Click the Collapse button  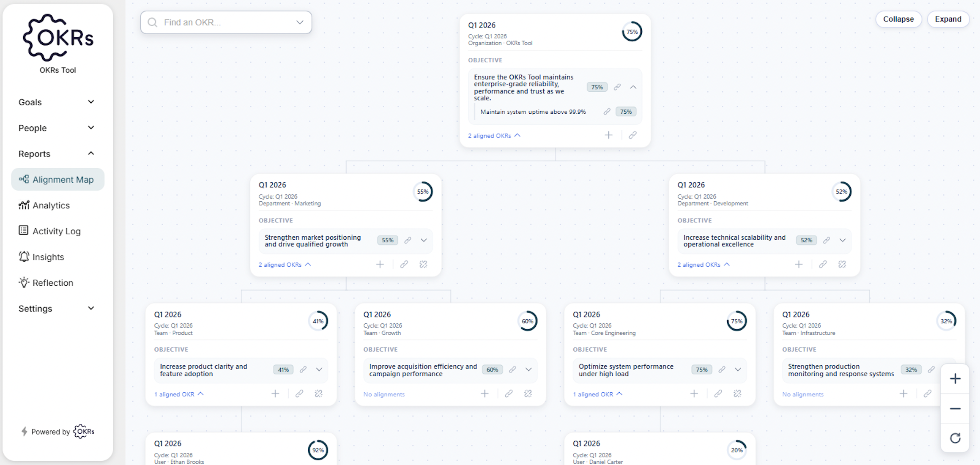[898, 19]
